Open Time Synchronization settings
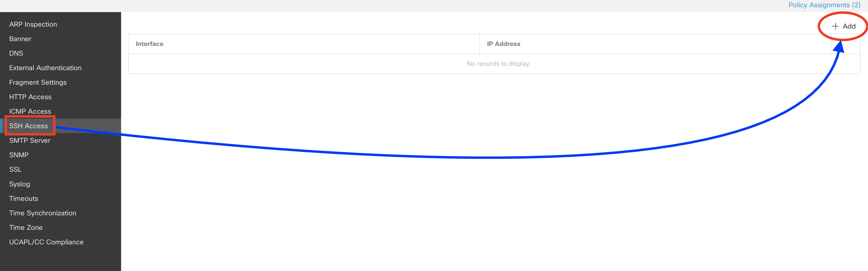The image size is (868, 271). coord(42,213)
